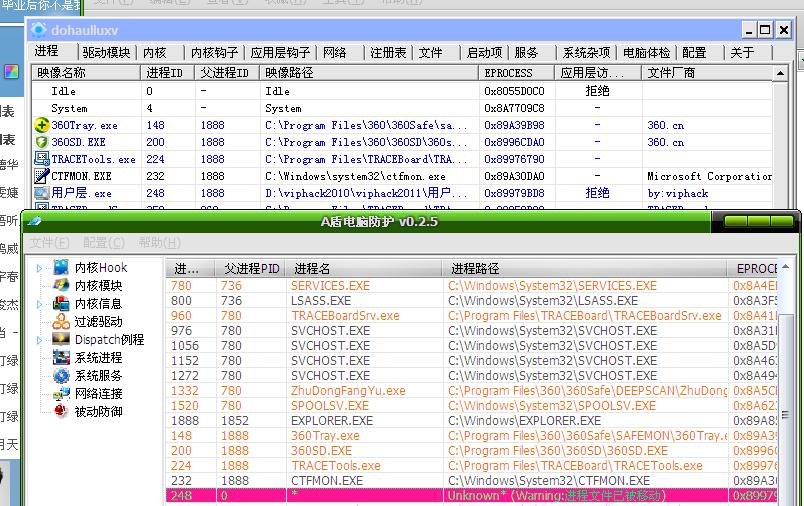Click the TRACETools.exe process icon

click(x=42, y=159)
